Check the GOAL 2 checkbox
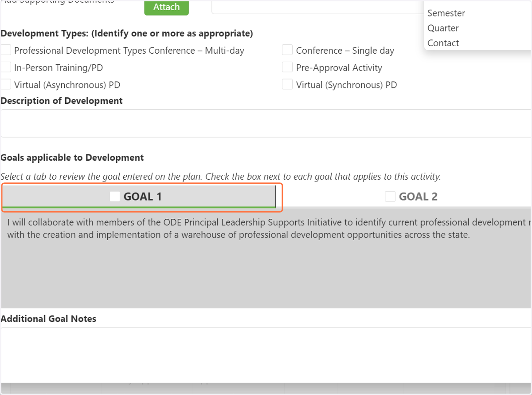532x395 pixels. pyautogui.click(x=390, y=196)
